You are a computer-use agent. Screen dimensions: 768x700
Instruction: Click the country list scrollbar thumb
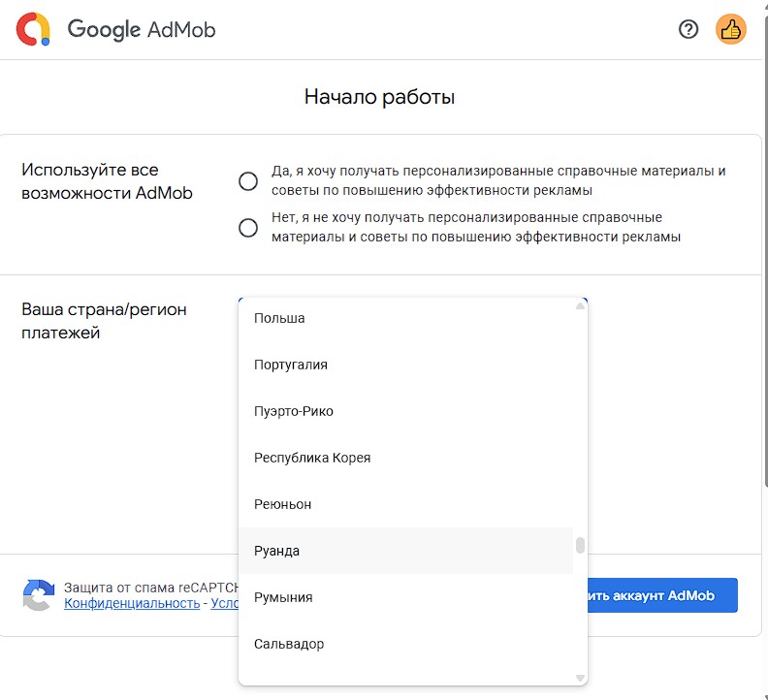(x=580, y=545)
